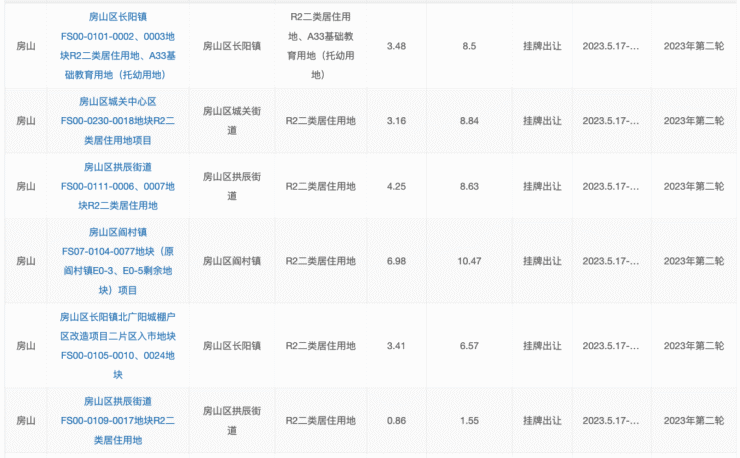Click the 3.16 area value
This screenshot has height=458, width=740.
click(396, 121)
